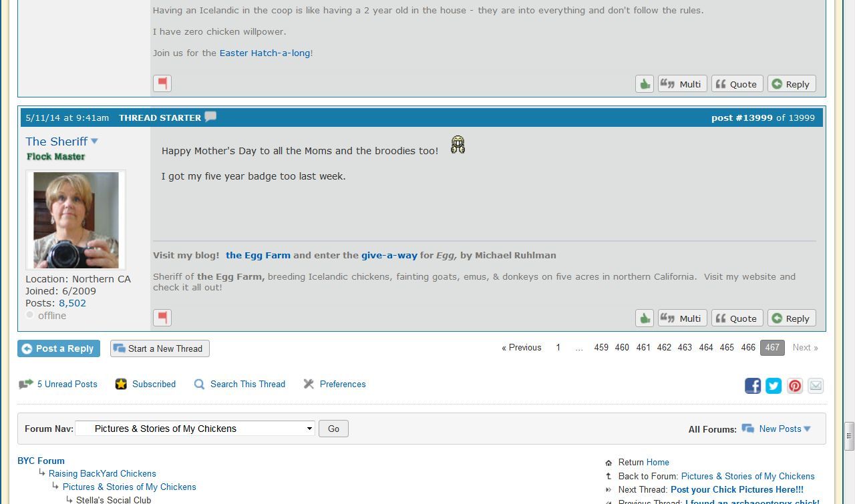Screen dimensions: 855x504
Task: Expand The Sheriff username dropdown arrow
Action: pyautogui.click(x=94, y=142)
